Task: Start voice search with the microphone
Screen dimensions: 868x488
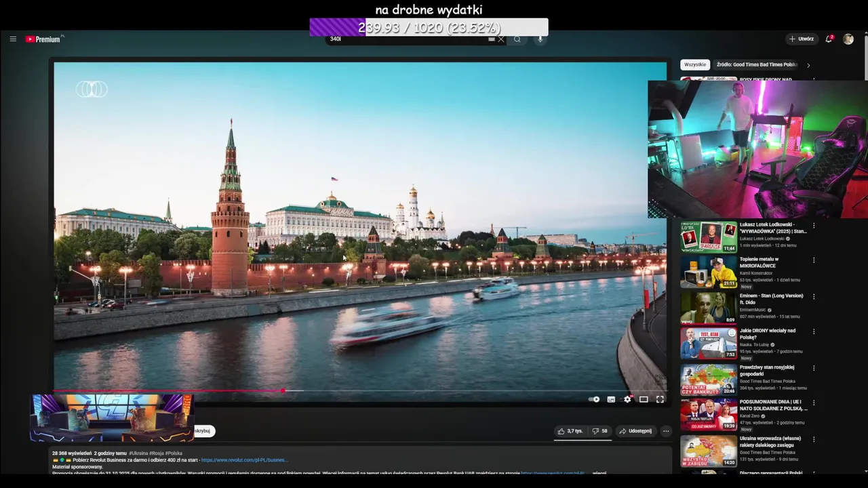Action: pyautogui.click(x=540, y=39)
